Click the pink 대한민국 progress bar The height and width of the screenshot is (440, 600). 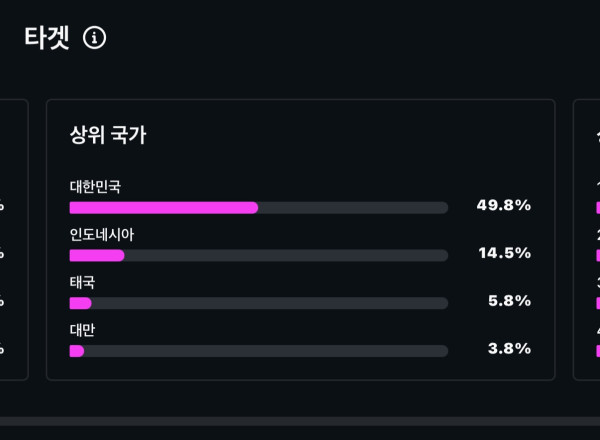point(163,208)
